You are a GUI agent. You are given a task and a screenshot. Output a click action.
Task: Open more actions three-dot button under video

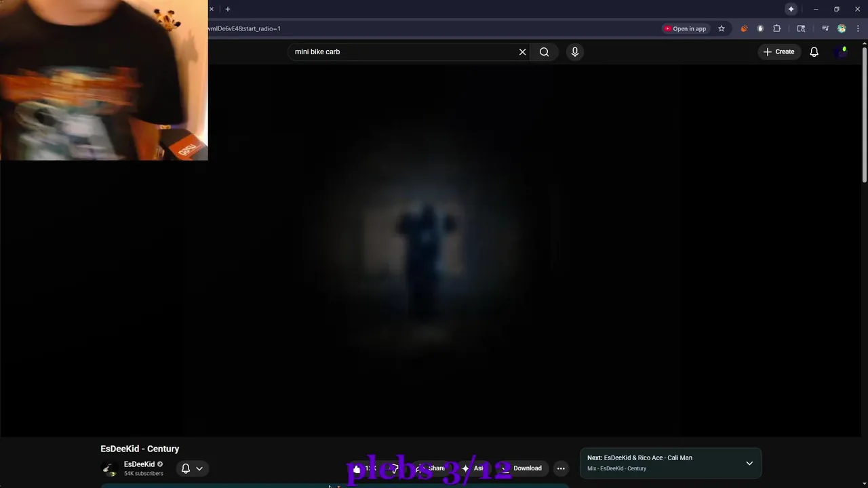point(561,468)
